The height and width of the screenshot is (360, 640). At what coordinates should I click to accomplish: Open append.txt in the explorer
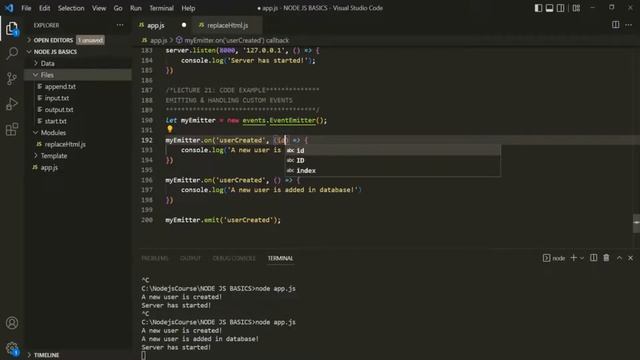60,87
